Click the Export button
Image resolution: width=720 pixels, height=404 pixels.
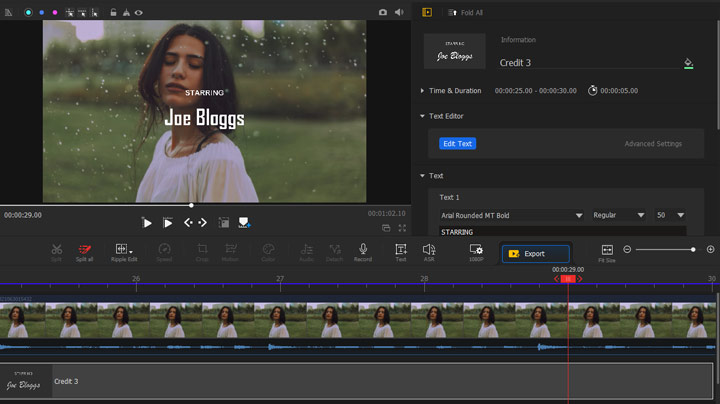[x=535, y=254]
